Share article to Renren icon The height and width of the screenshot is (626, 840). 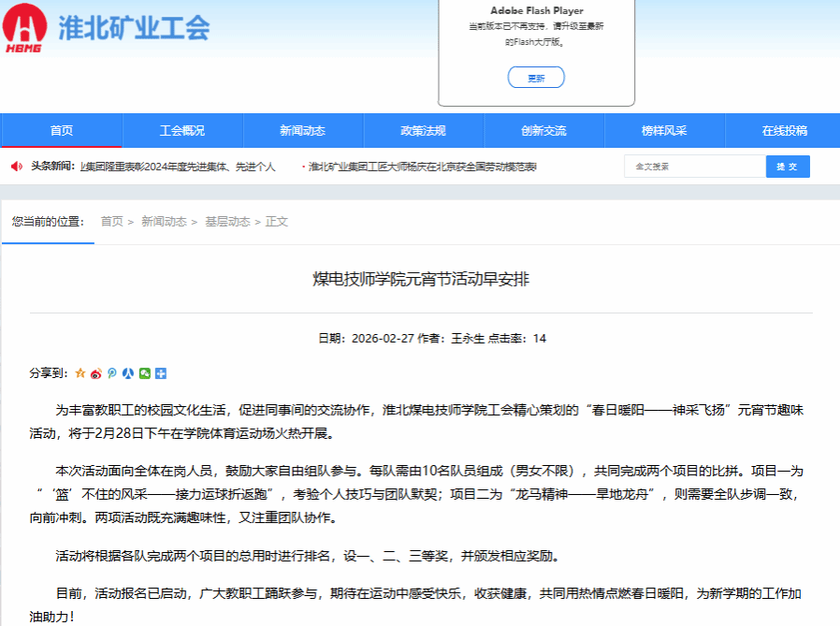tap(128, 373)
